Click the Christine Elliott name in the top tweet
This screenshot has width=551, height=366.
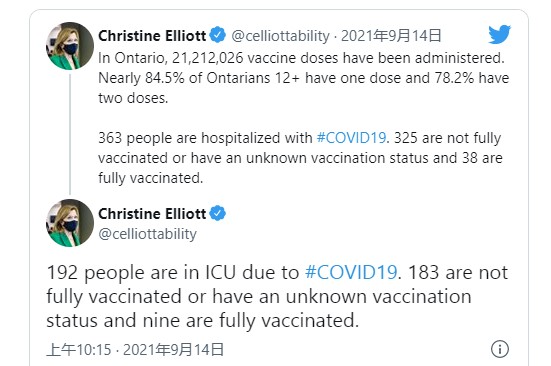pos(152,36)
